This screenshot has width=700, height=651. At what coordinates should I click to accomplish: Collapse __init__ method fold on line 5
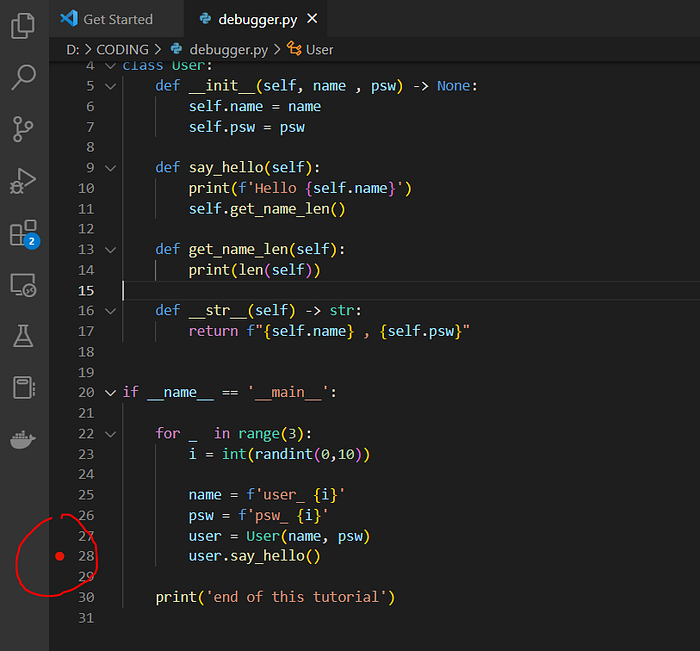coord(110,86)
